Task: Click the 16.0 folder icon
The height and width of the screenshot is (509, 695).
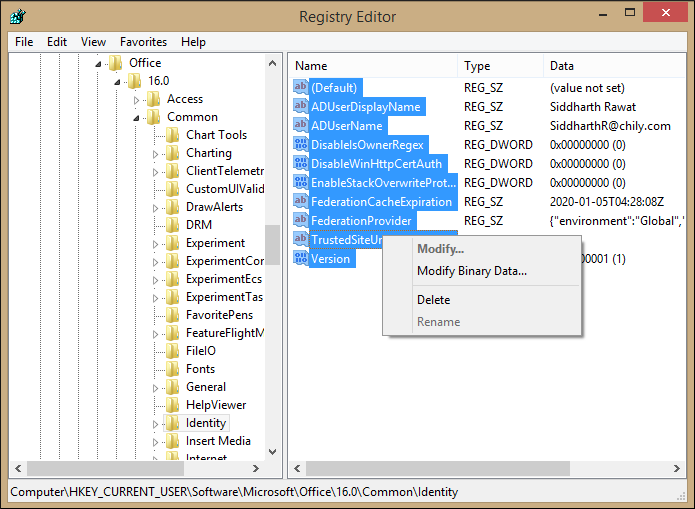Action: (x=134, y=81)
